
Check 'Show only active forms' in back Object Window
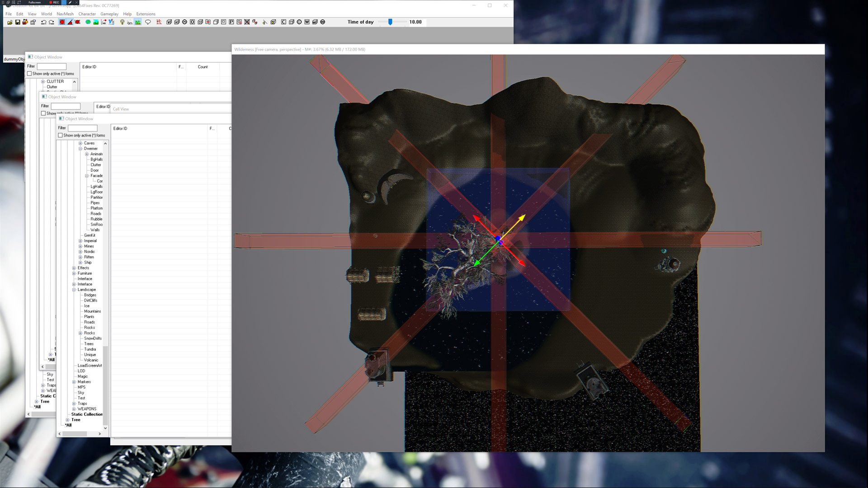[29, 74]
